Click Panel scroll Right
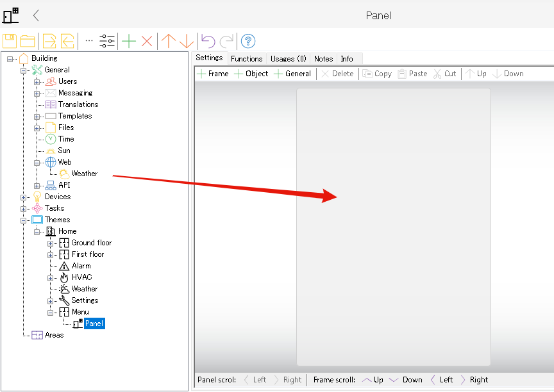 288,380
